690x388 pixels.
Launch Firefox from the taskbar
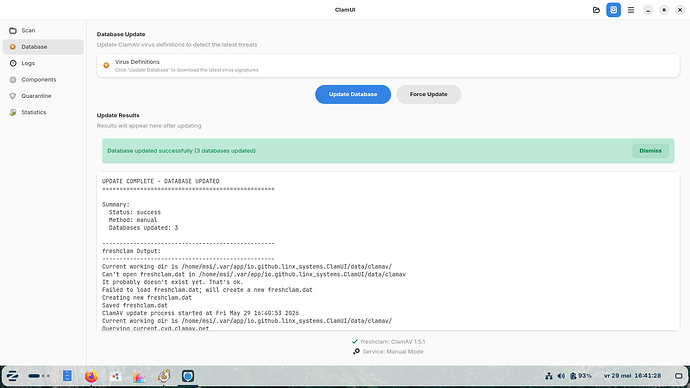[x=91, y=376]
